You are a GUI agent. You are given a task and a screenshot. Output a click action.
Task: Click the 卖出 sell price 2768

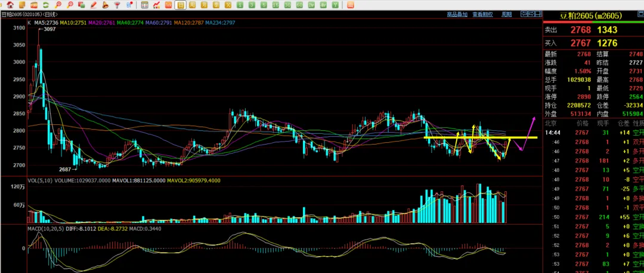pos(580,30)
